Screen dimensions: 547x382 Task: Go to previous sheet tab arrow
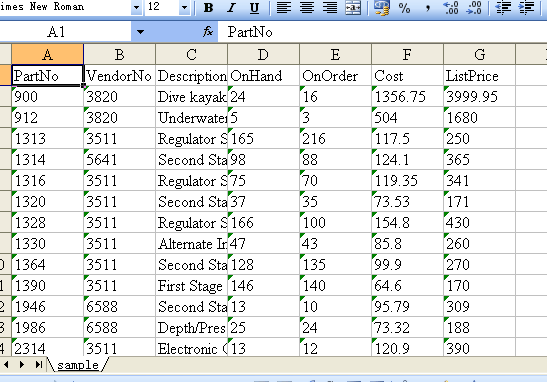coord(7,365)
